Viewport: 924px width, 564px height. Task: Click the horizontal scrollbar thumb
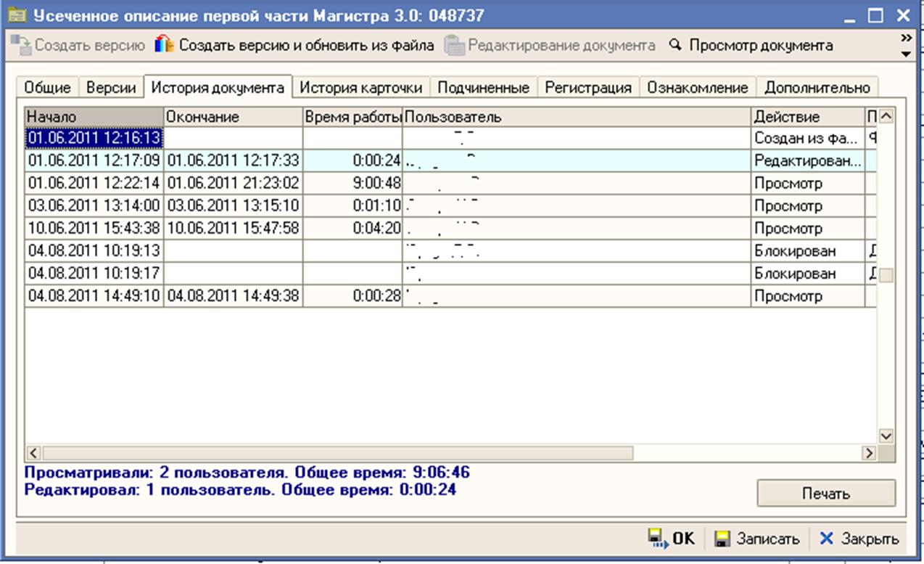coord(337,453)
